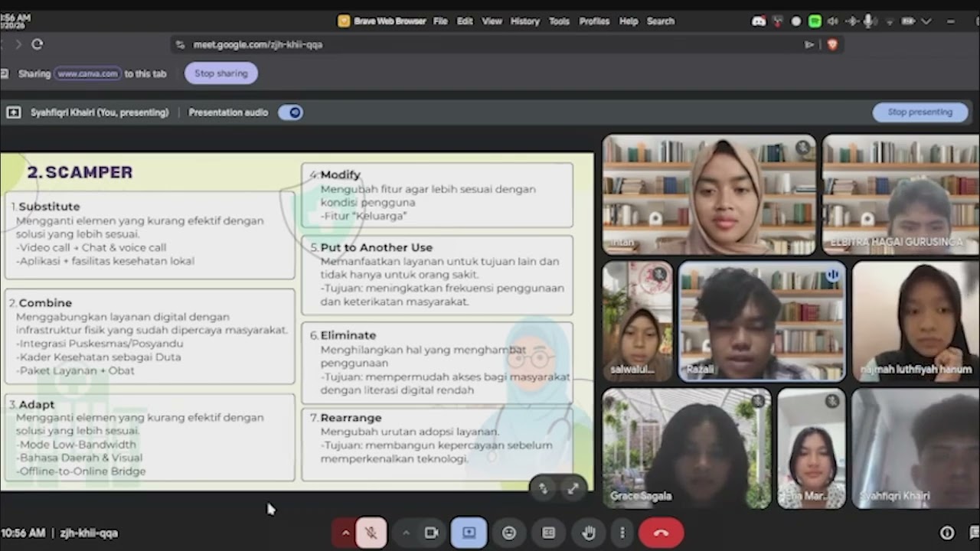
Task: Click the volume speaker menu bar icon
Action: pos(833,21)
